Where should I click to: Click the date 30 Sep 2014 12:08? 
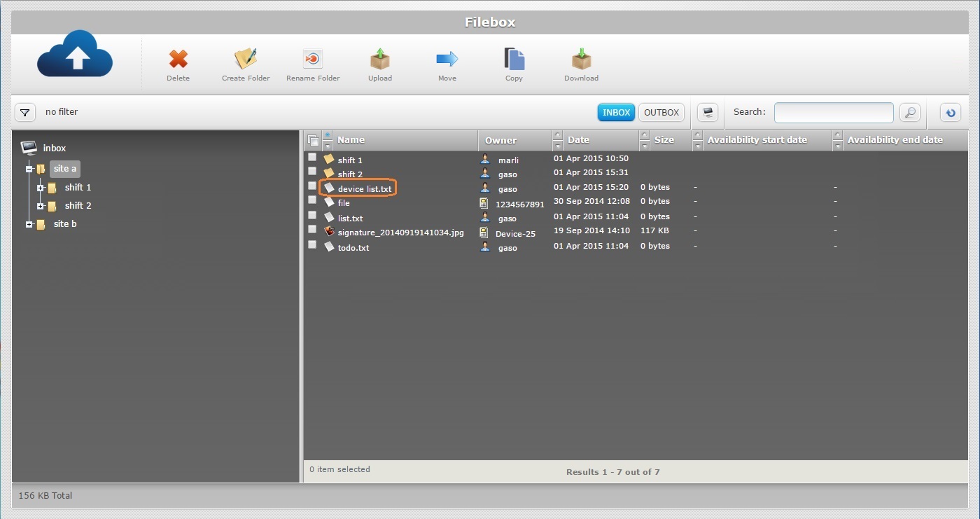(591, 202)
